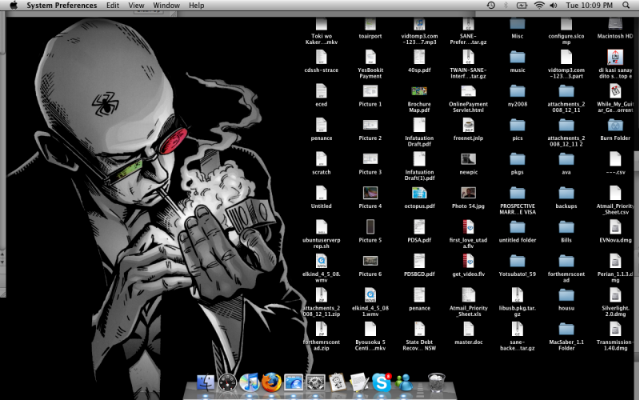The height and width of the screenshot is (400, 639).
Task: Select the PDSA.pdf document icon
Action: (x=419, y=227)
